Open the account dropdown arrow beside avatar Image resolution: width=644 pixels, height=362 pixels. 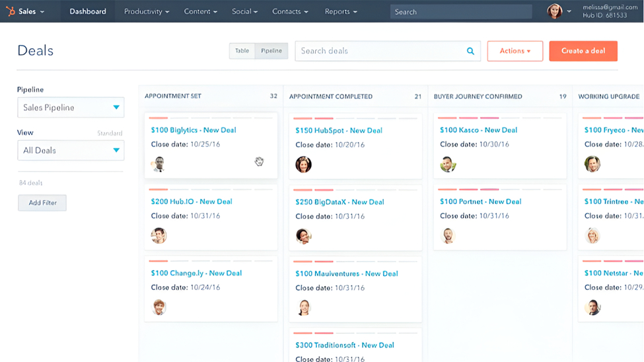569,11
